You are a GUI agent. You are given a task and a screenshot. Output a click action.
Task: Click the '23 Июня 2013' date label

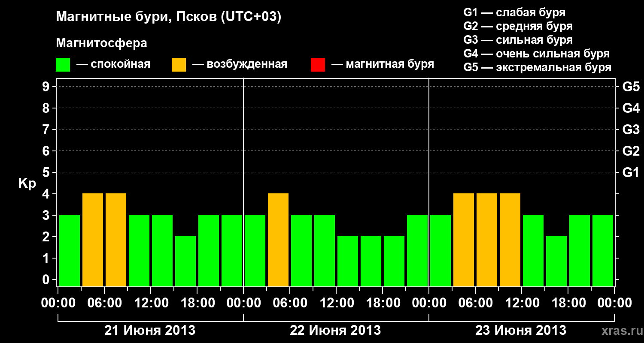click(x=521, y=331)
